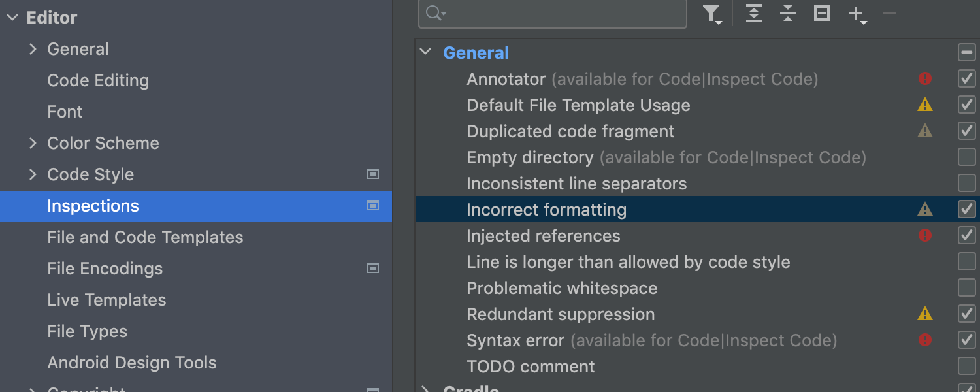Click the Expand All toolbar icon
This screenshot has width=980, height=392.
click(x=754, y=13)
